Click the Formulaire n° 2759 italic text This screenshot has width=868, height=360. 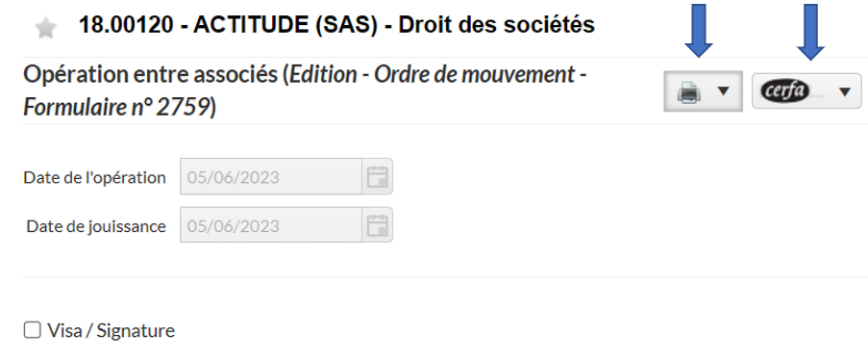(117, 107)
